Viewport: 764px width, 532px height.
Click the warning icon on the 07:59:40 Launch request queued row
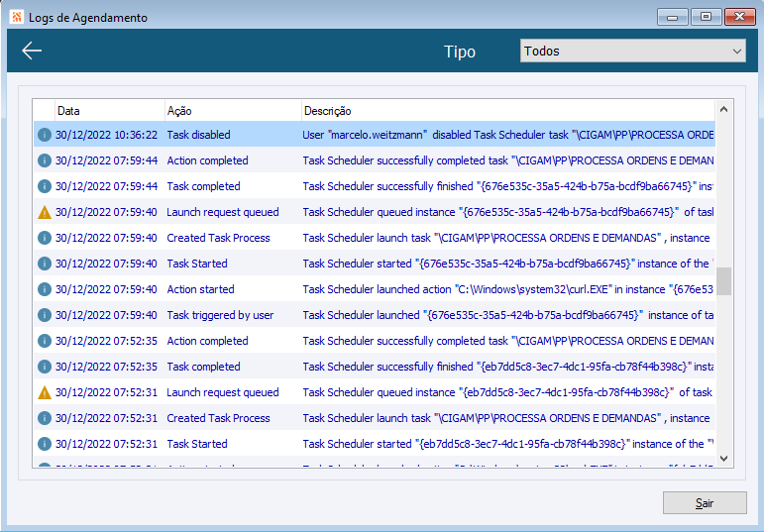pyautogui.click(x=45, y=212)
